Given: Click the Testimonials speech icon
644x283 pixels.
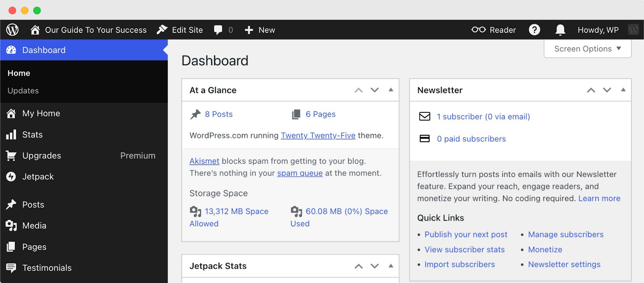Looking at the screenshot, I should point(11,268).
